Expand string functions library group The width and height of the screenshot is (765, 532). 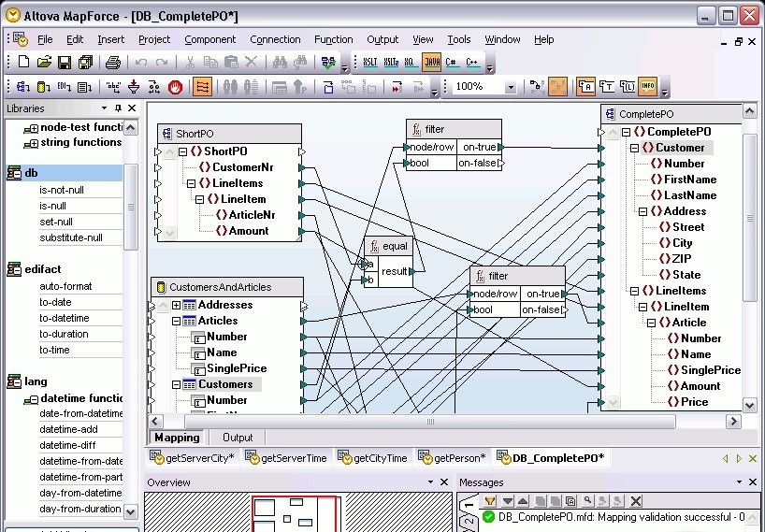[x=31, y=143]
